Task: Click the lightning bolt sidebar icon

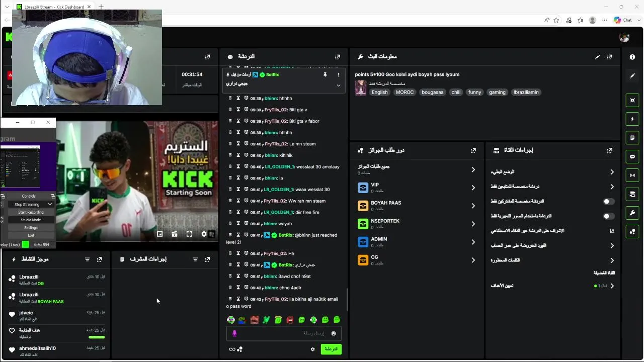Action: coord(632,119)
